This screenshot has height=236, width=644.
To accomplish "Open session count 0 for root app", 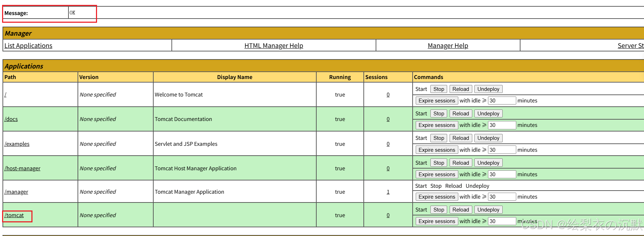I will coord(388,94).
